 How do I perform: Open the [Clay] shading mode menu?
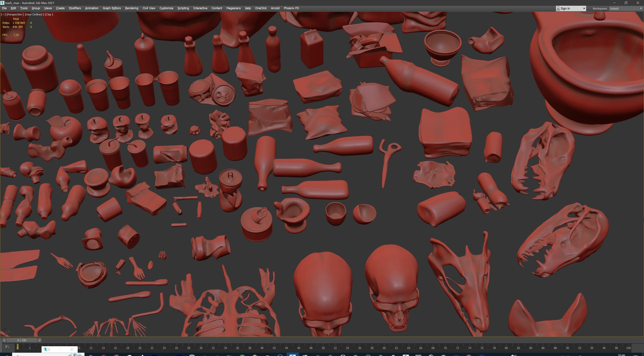click(x=49, y=14)
